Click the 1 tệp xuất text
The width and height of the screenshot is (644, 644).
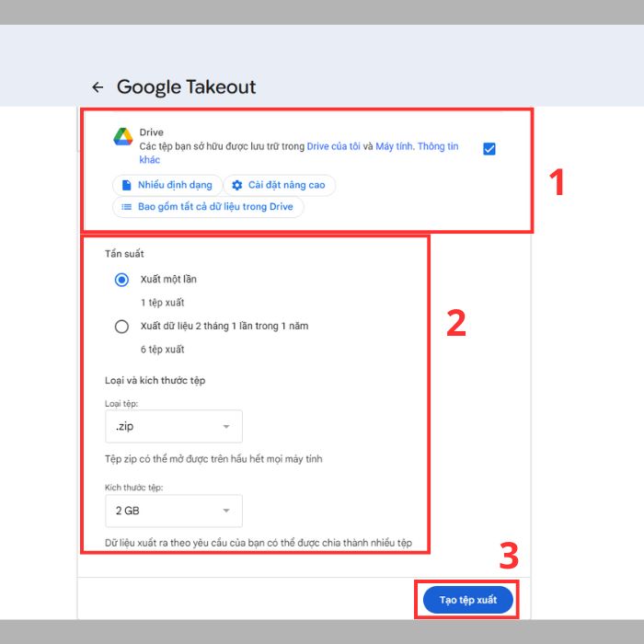click(x=162, y=303)
